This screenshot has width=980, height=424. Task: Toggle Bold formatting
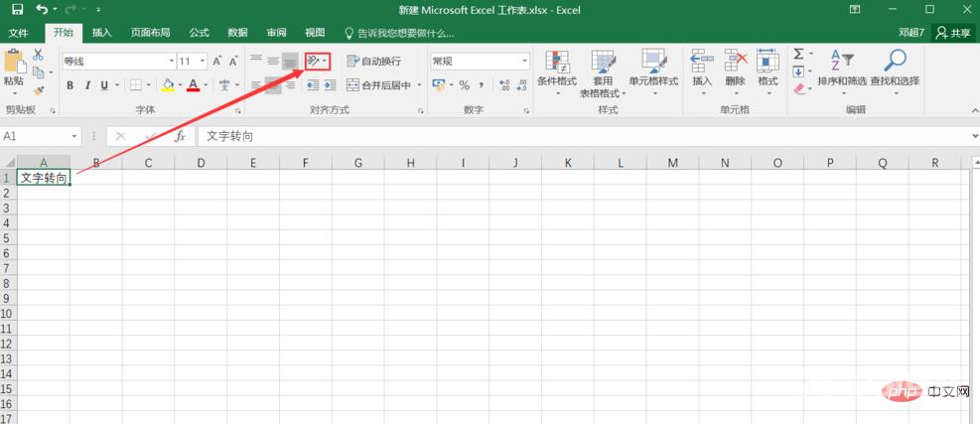70,85
